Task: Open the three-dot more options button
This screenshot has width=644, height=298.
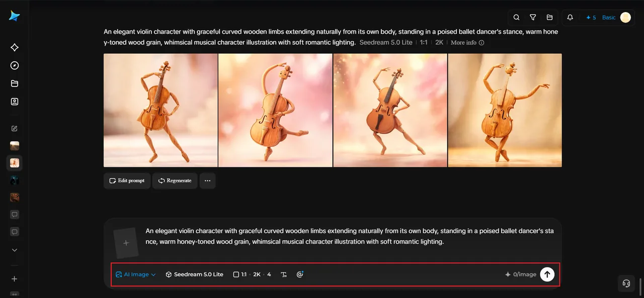Action: (207, 180)
